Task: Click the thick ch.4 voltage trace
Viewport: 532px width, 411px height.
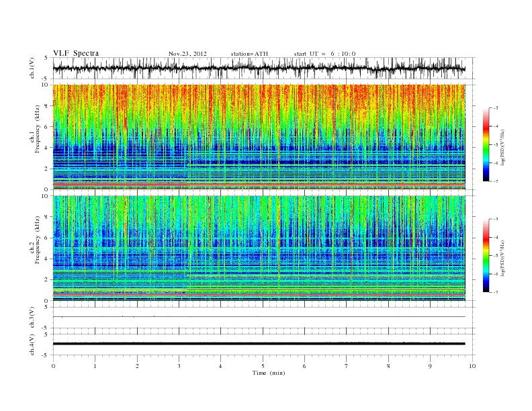Action: pos(259,344)
